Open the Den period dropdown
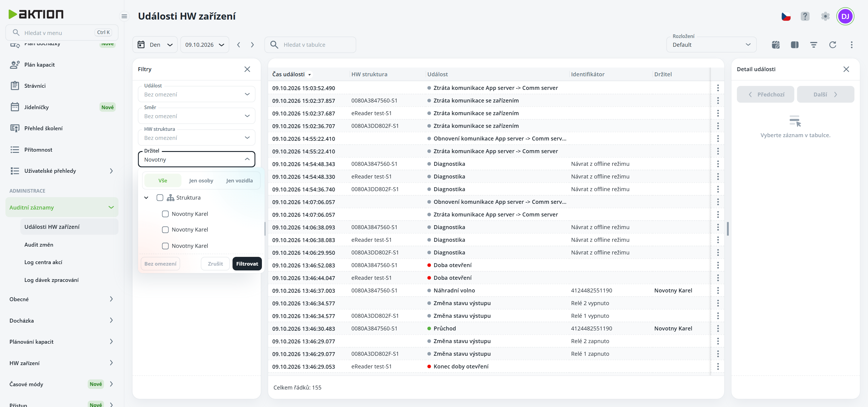Viewport: 868px width, 407px height. tap(155, 45)
